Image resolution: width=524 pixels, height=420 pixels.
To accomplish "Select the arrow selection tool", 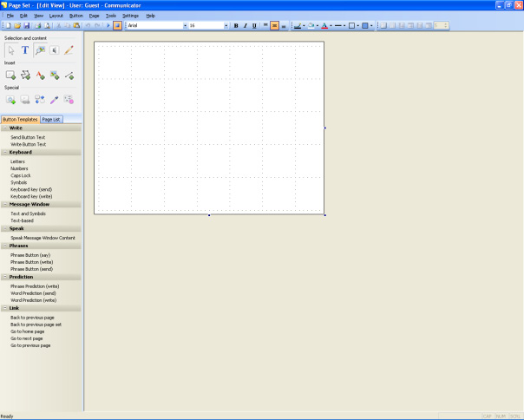I will coord(11,50).
